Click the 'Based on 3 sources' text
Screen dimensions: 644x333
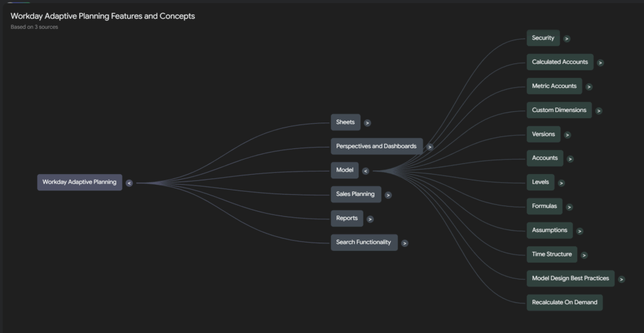(34, 27)
